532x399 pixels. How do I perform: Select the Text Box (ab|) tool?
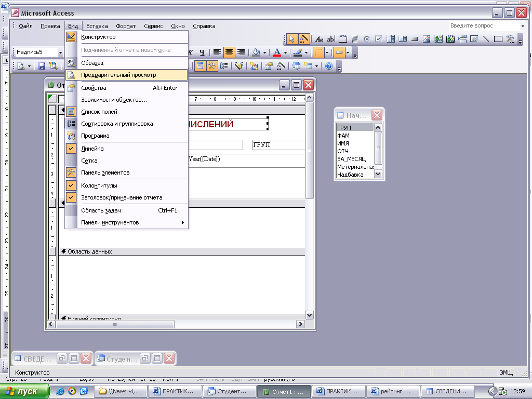[x=330, y=39]
